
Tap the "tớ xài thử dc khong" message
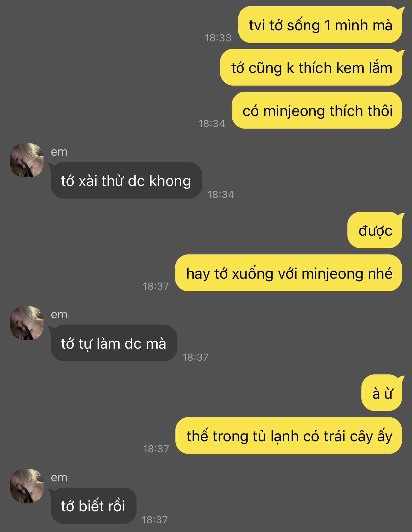(126, 181)
